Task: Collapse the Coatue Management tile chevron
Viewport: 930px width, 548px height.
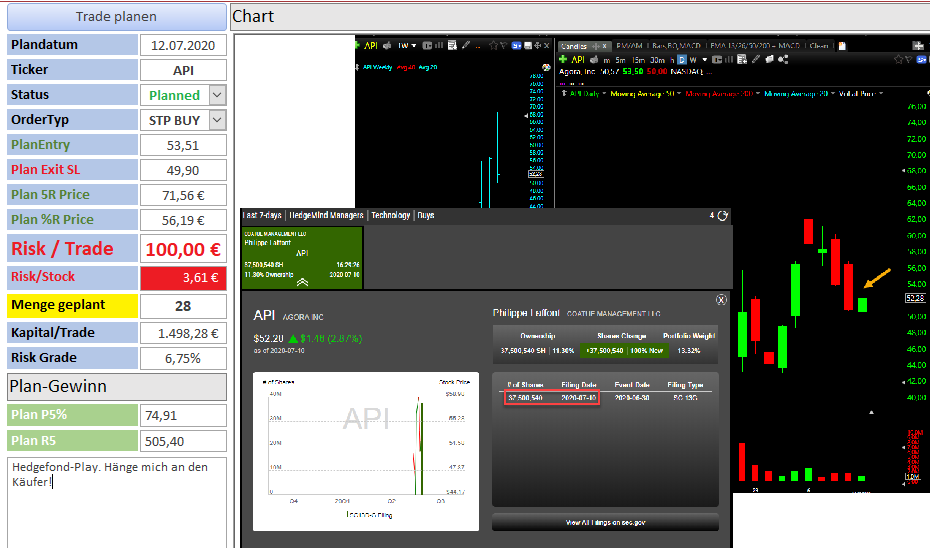Action: [302, 282]
